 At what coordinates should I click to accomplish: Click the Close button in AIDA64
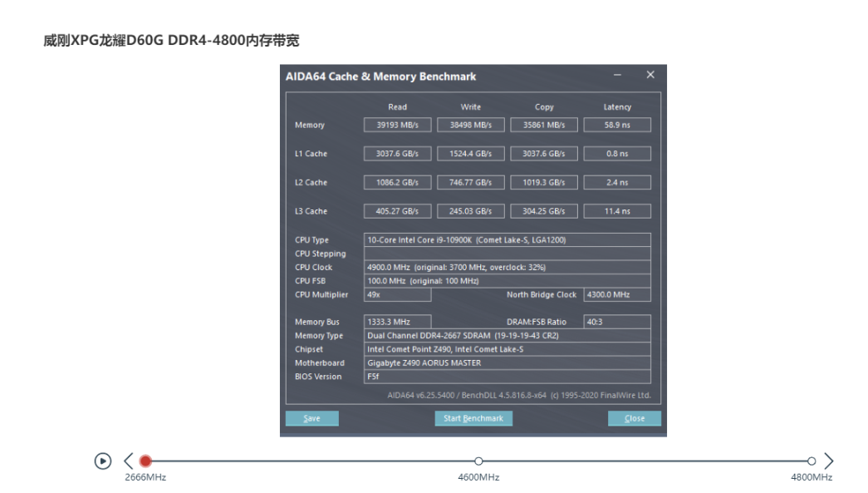[x=635, y=418]
